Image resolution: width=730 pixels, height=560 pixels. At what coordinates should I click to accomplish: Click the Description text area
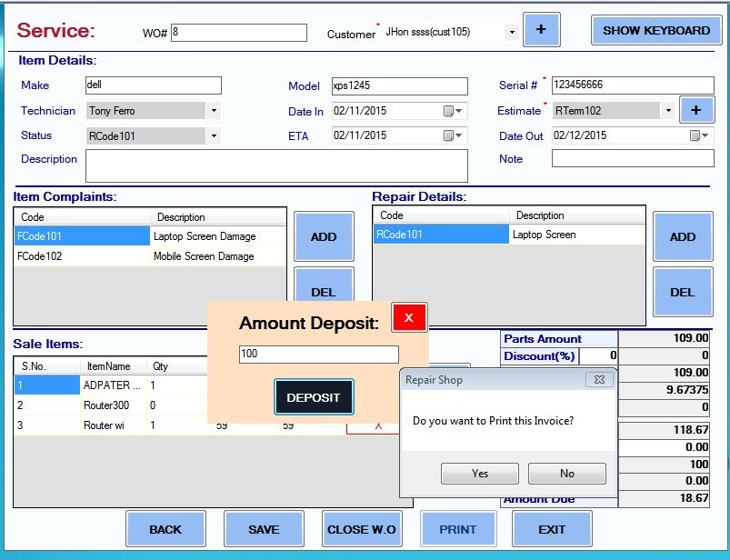(276, 165)
